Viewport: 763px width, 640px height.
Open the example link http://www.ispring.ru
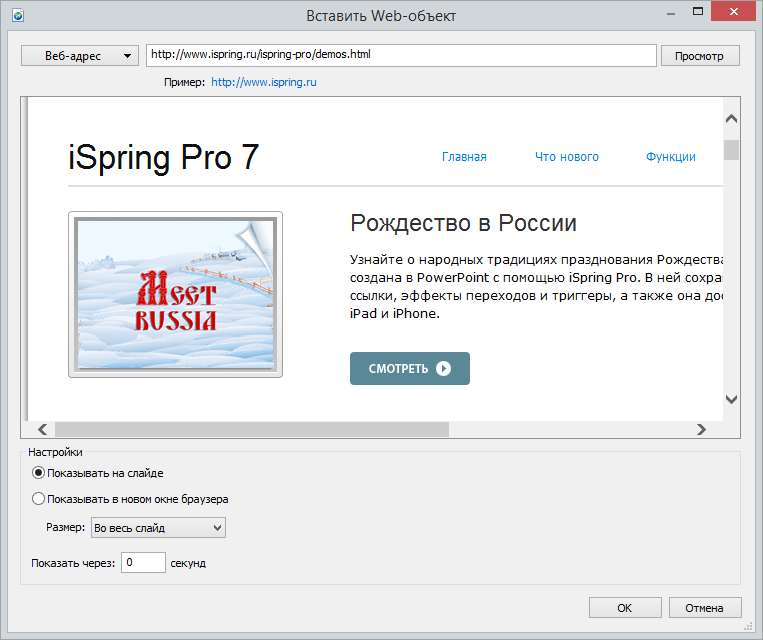264,82
